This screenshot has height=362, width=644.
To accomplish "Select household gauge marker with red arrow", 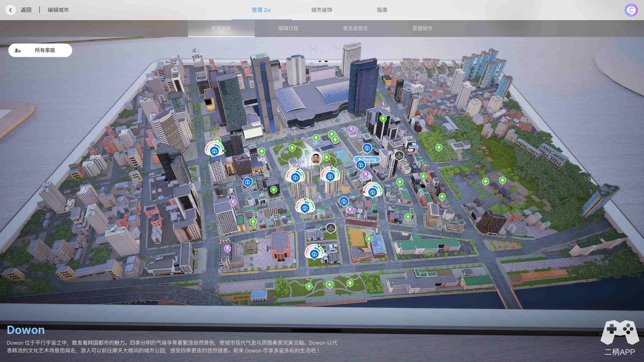I will tap(372, 192).
